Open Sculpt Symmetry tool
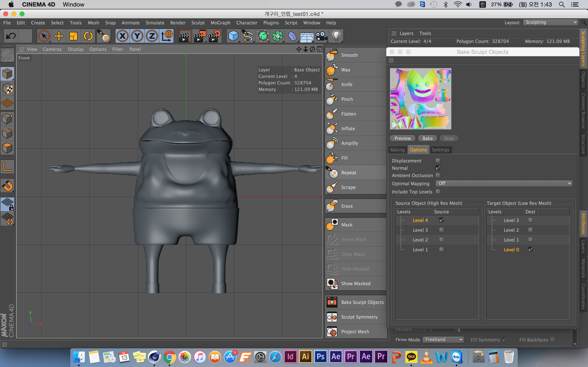588x367 pixels. point(359,317)
